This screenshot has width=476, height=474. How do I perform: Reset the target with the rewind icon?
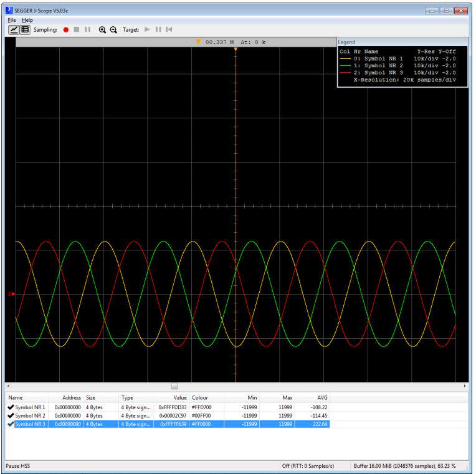point(169,29)
